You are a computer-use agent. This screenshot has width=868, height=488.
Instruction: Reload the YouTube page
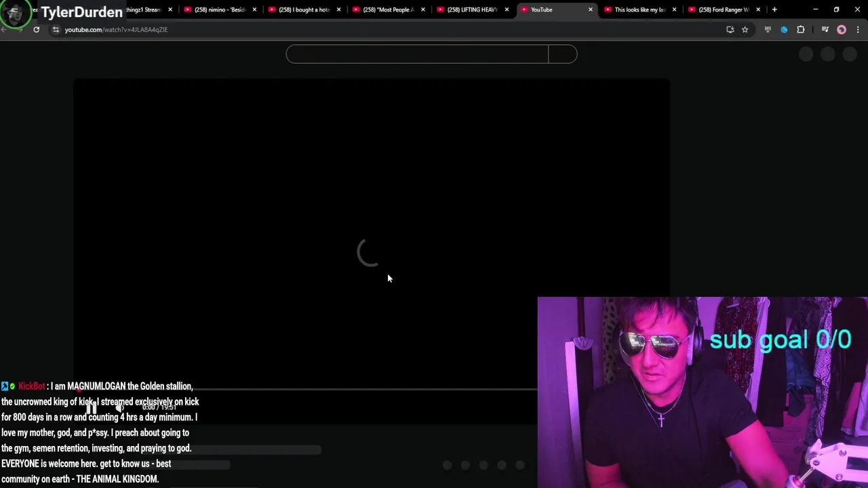[36, 30]
